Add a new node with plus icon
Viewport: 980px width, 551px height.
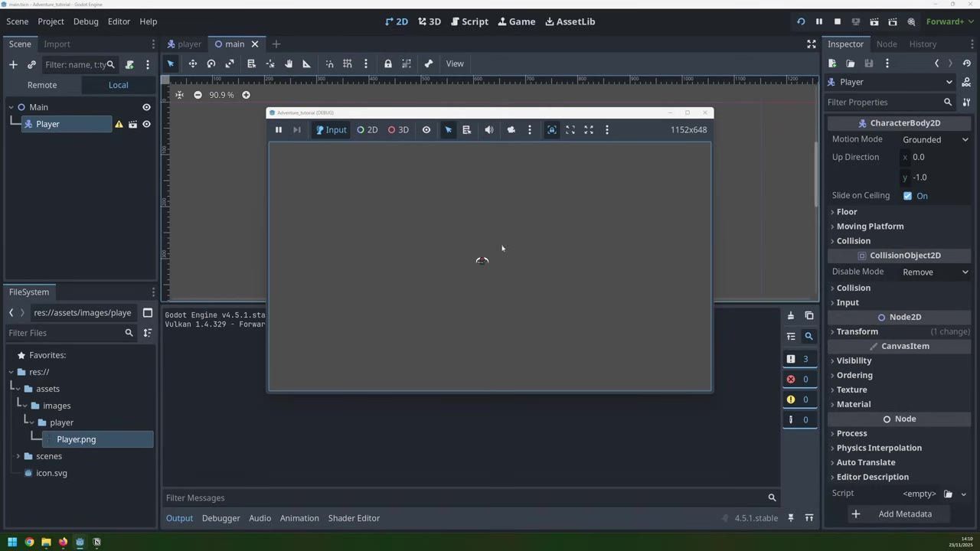(13, 65)
